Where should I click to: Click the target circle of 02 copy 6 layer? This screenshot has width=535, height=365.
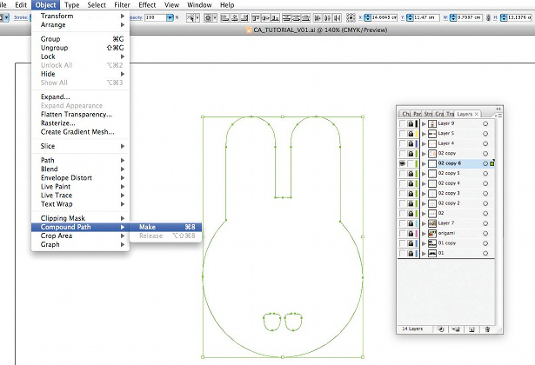click(485, 164)
